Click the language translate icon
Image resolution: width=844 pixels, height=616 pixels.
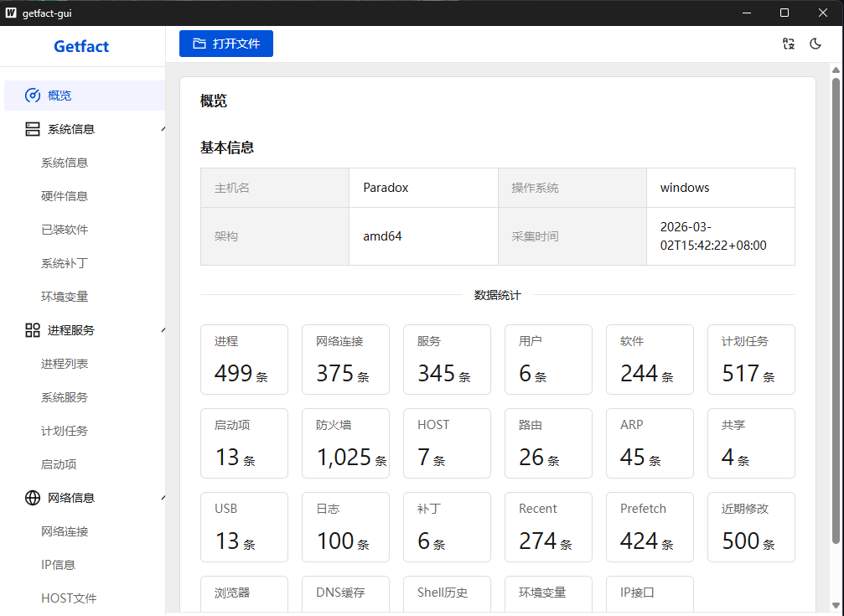click(789, 44)
